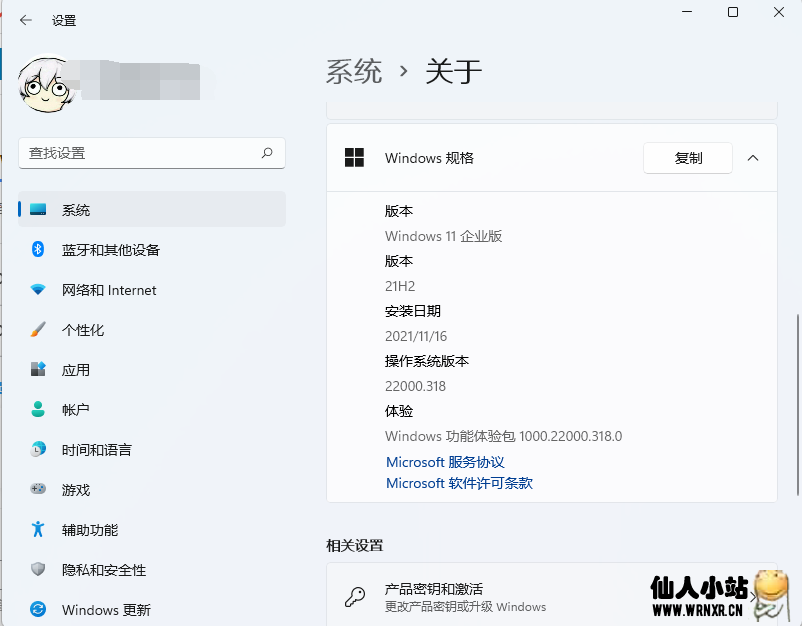Select 网络和 Internet in the sidebar

click(152, 289)
